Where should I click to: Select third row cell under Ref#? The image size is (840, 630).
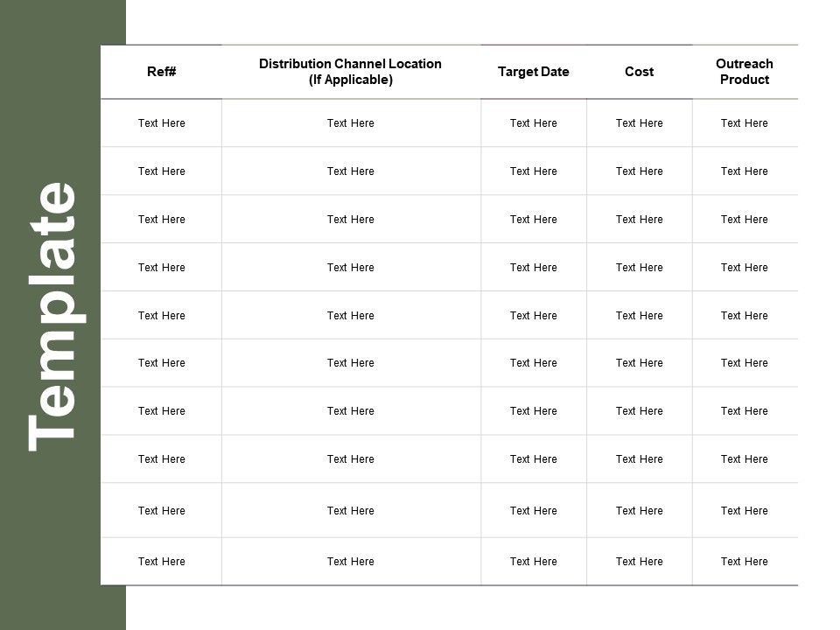(162, 220)
